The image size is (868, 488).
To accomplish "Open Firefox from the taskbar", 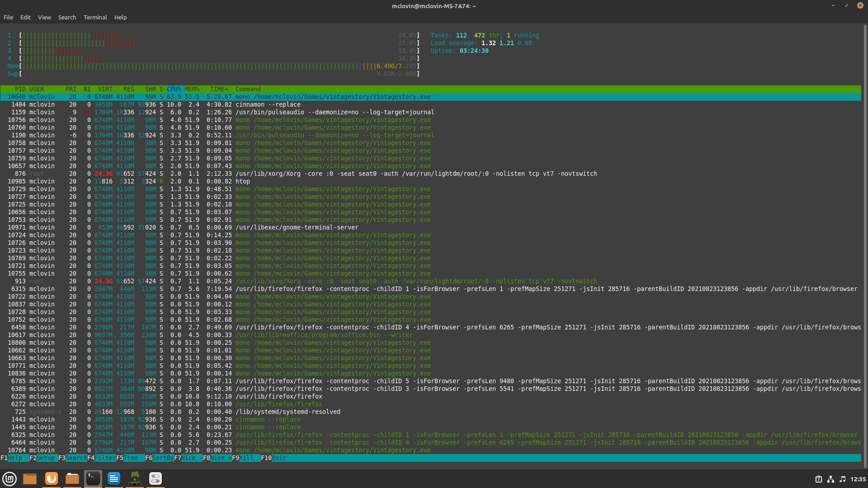I will click(x=52, y=479).
